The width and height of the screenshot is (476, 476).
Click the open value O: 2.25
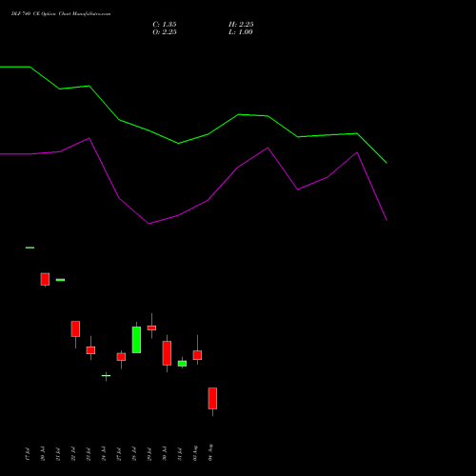pyautogui.click(x=165, y=32)
